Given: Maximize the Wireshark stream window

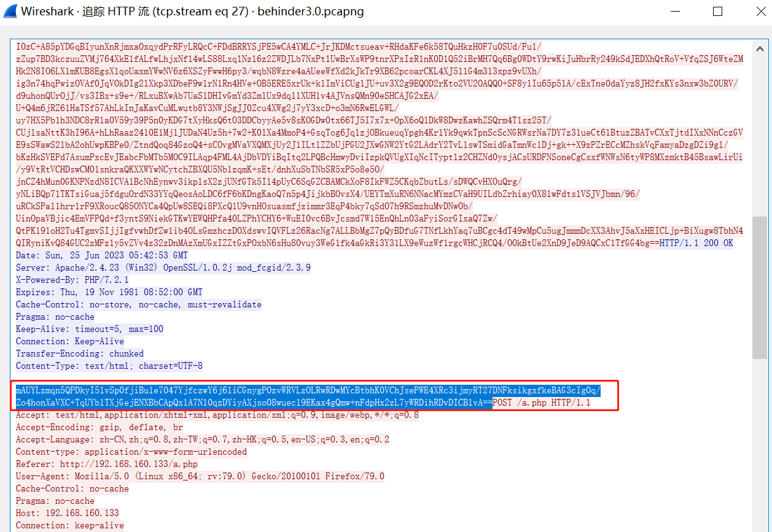Looking at the screenshot, I should [x=717, y=12].
